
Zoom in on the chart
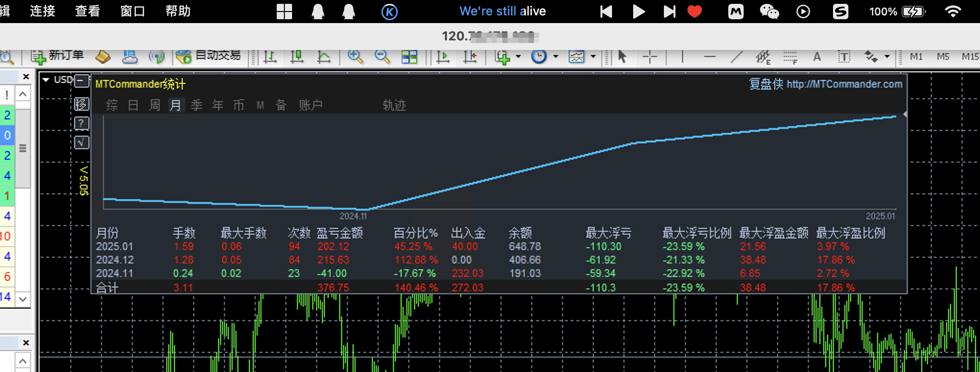[x=355, y=57]
